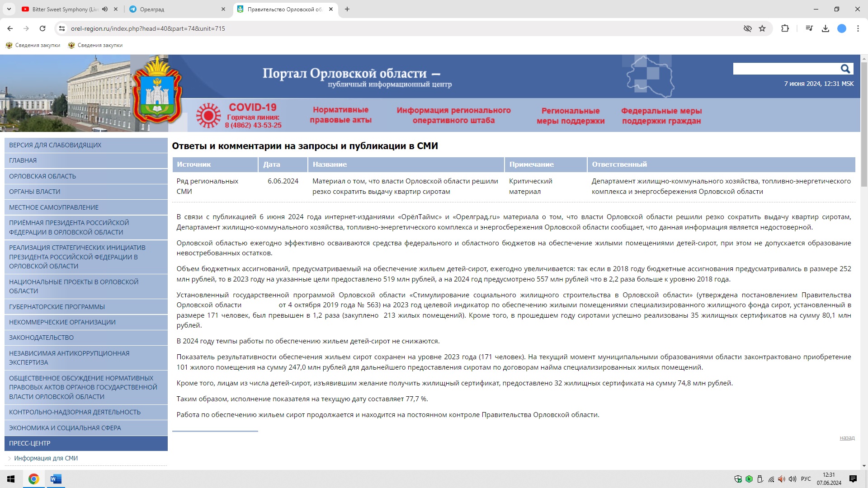The width and height of the screenshot is (868, 488).
Task: Bookmark this page with star icon
Action: [x=762, y=28]
